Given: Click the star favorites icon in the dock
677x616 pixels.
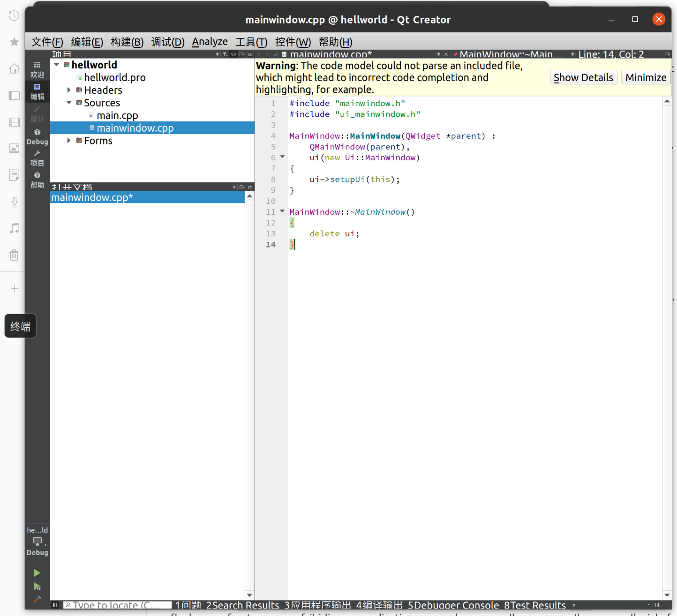Looking at the screenshot, I should tap(14, 42).
